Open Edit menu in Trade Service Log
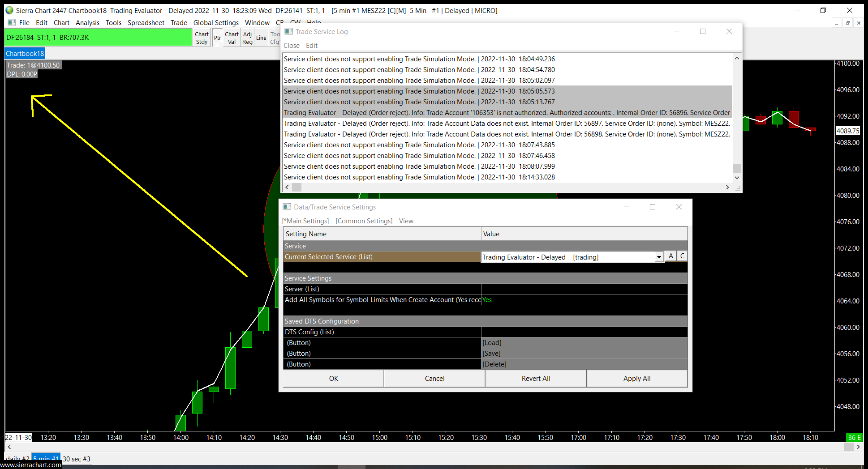This screenshot has height=469, width=868. (312, 46)
